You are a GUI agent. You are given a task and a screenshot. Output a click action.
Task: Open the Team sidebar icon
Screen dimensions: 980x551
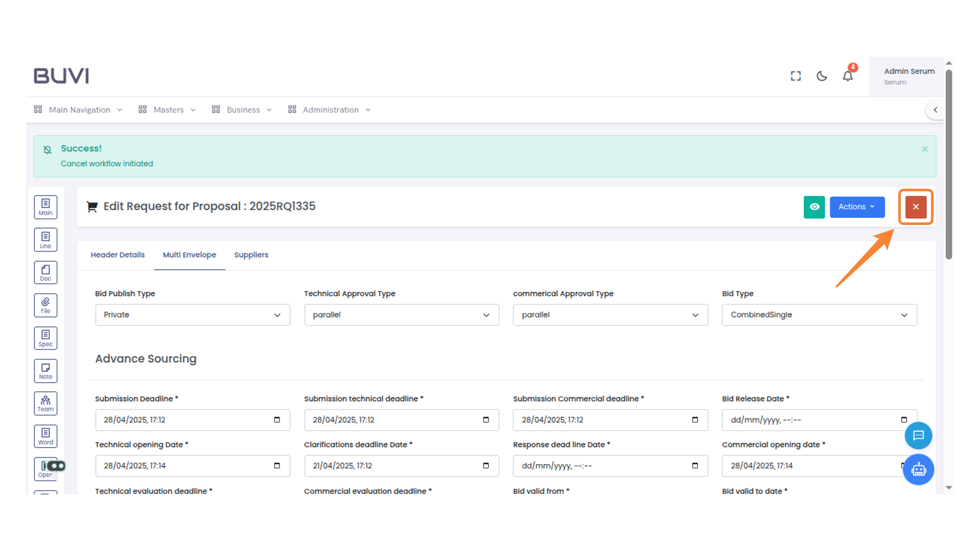pos(45,404)
